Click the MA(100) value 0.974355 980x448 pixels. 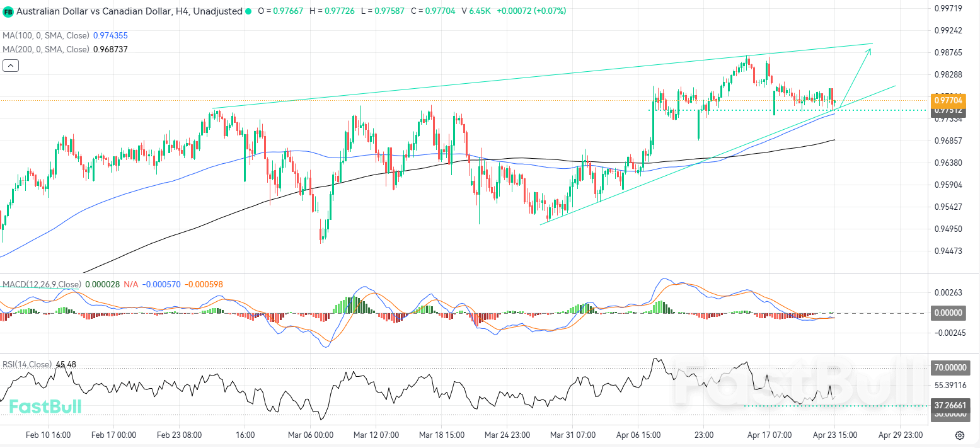point(110,36)
